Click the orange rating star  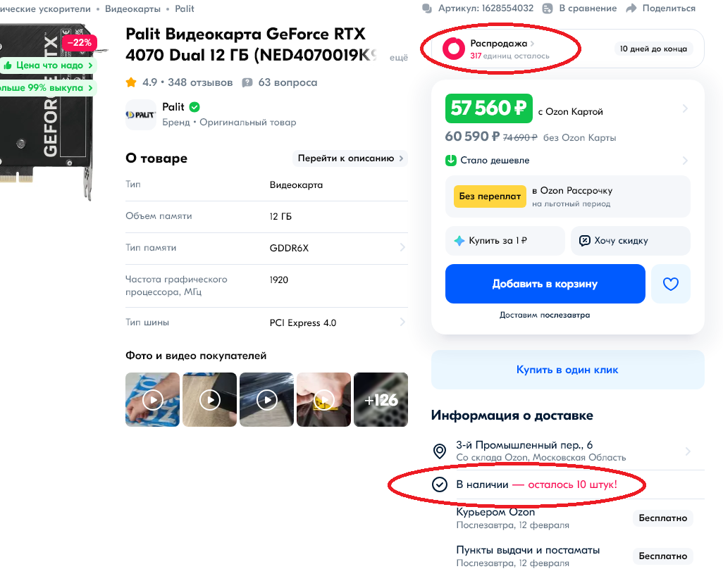[131, 82]
